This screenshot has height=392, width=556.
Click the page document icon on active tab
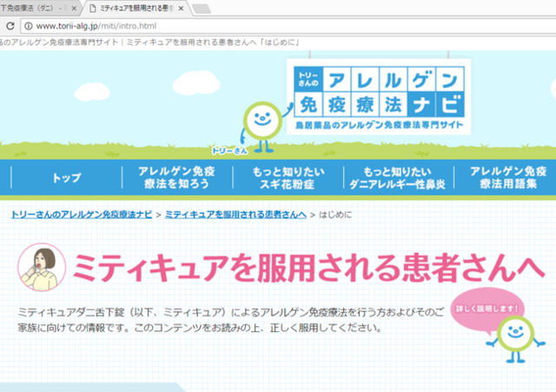pyautogui.click(x=93, y=9)
